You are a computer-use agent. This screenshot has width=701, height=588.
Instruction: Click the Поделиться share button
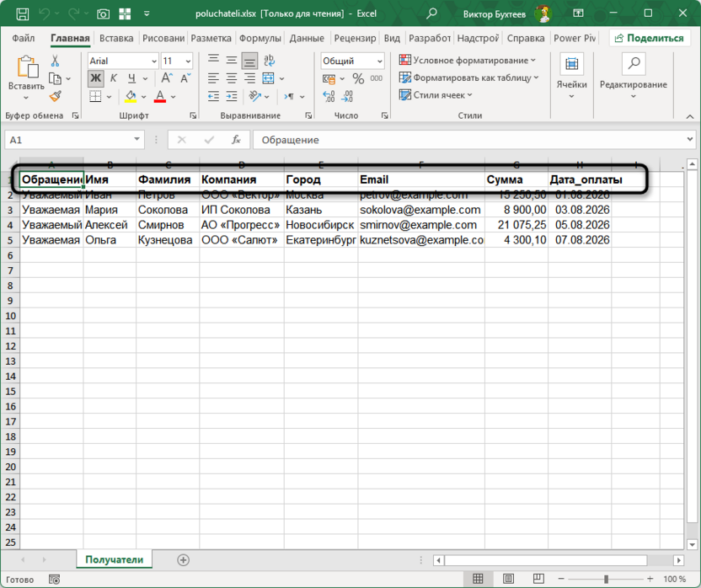[650, 39]
